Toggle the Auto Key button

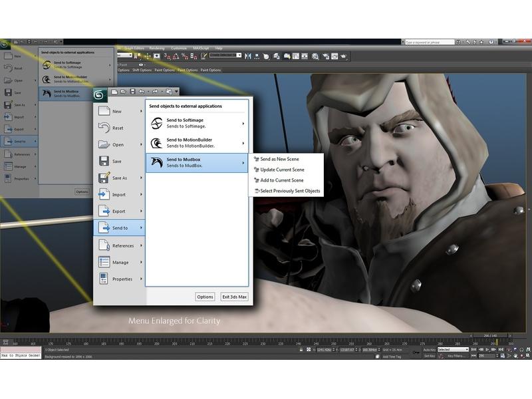pos(429,350)
